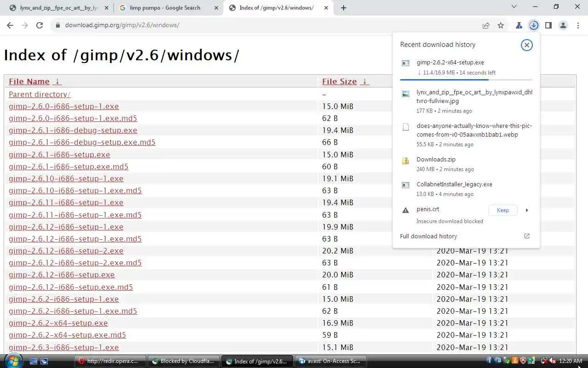Open Parent directory link
This screenshot has width=588, height=368.
point(40,94)
